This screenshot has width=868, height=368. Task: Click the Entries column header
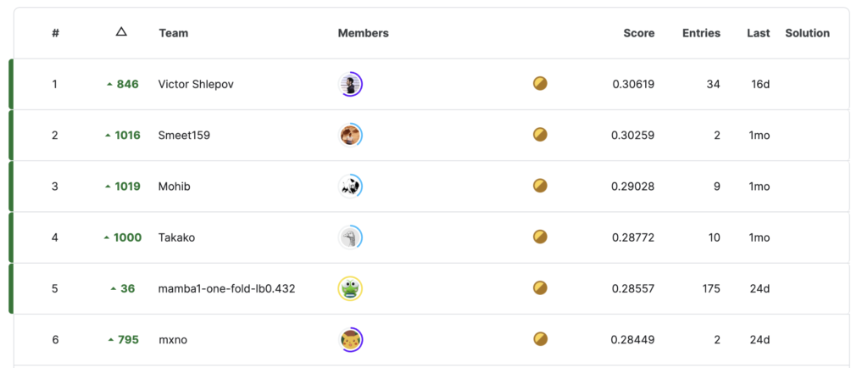701,33
